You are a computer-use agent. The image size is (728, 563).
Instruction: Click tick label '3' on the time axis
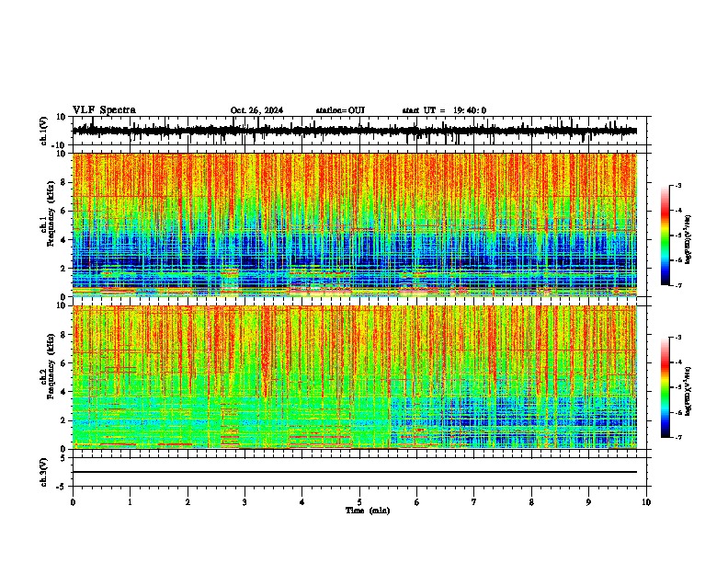(245, 502)
